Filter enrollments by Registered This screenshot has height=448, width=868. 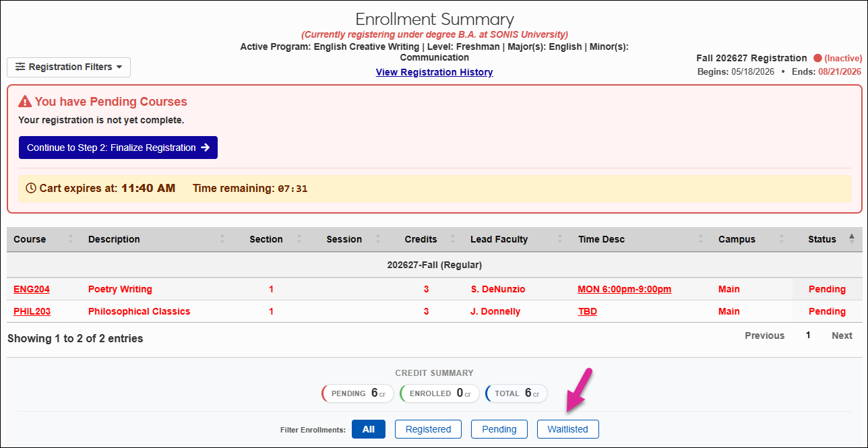(428, 429)
